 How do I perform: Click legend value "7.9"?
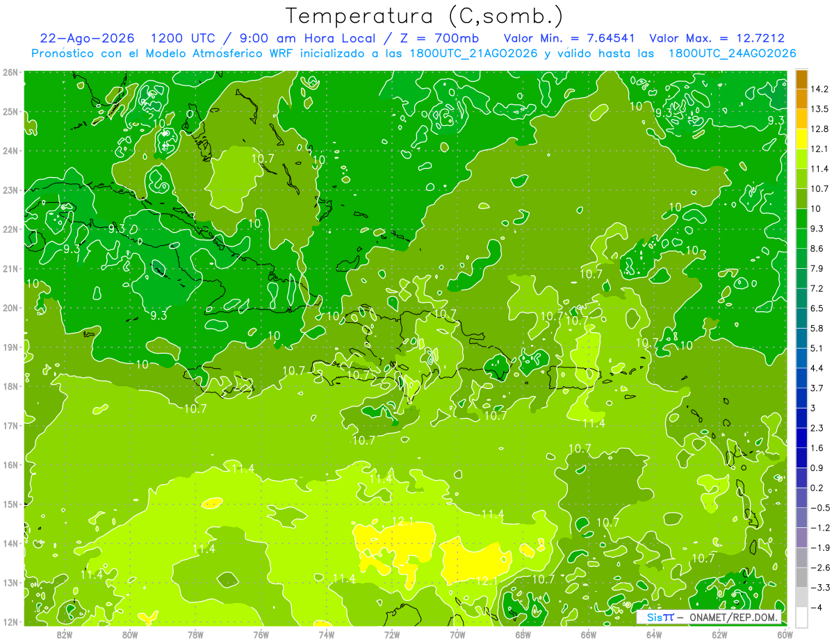[x=818, y=269]
